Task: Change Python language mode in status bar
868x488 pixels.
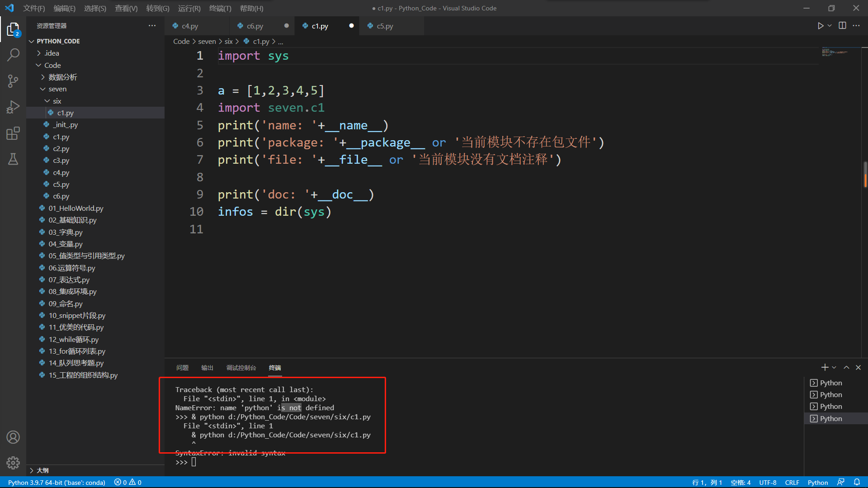Action: [818, 482]
